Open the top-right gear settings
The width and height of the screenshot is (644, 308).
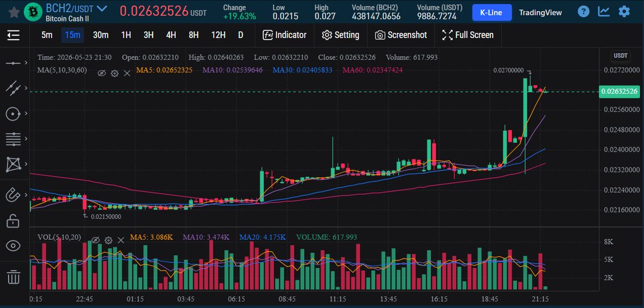click(624, 11)
